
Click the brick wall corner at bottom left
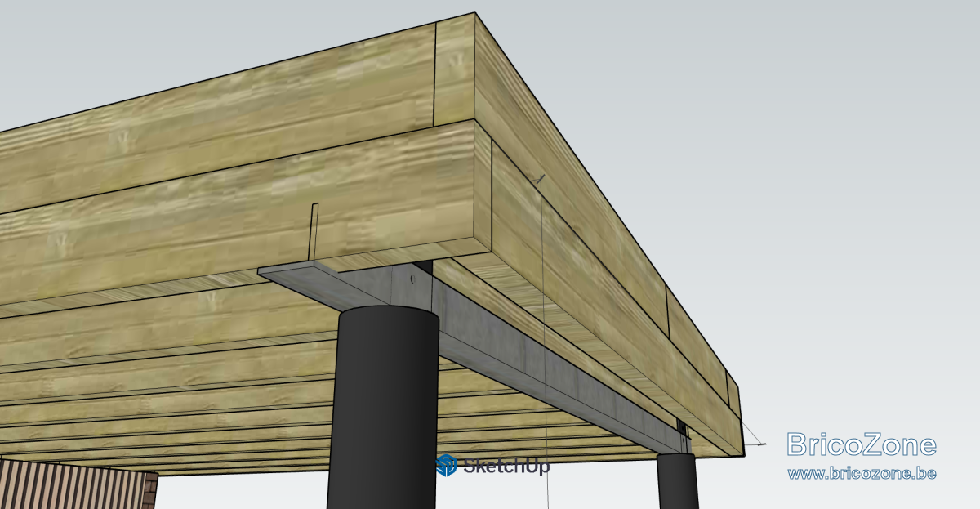[x=149, y=490]
